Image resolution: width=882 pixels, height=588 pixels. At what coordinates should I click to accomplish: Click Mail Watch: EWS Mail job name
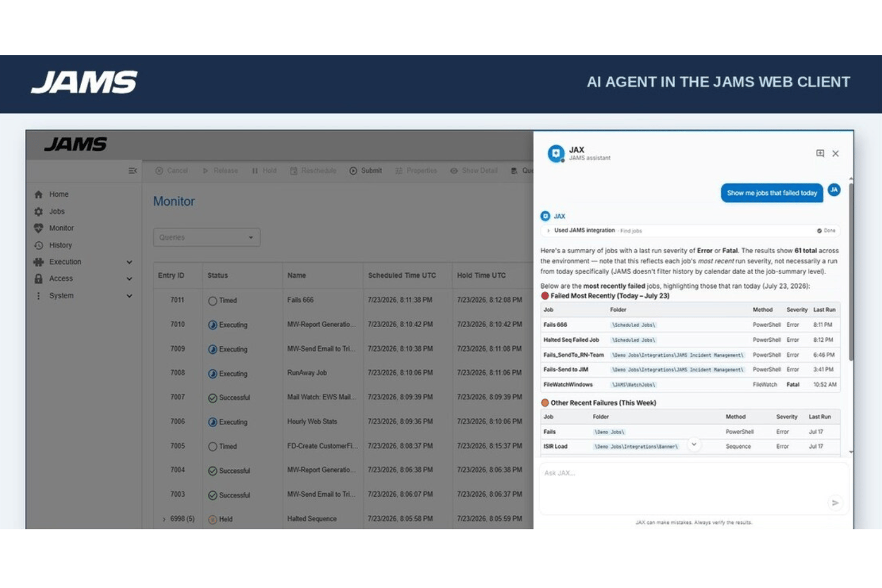click(321, 397)
